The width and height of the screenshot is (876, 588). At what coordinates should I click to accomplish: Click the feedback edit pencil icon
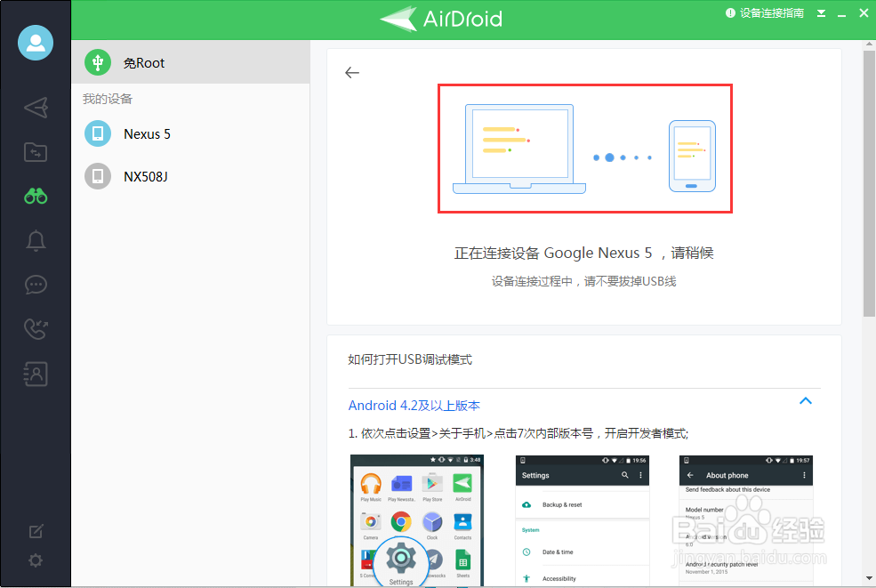[x=36, y=531]
